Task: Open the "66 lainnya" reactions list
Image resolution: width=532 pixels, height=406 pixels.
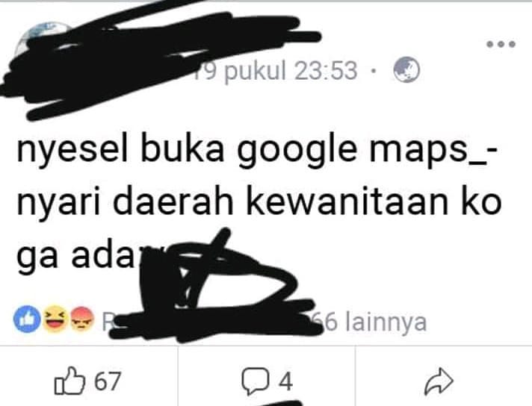Action: coord(370,322)
